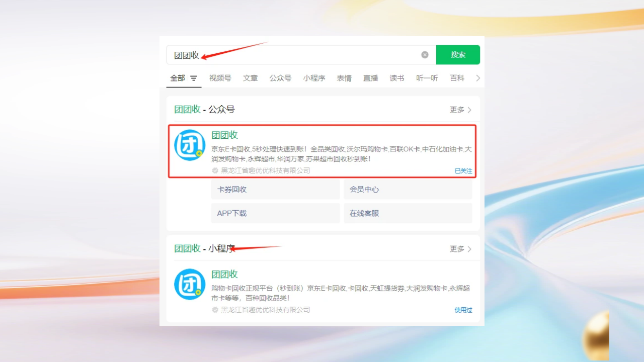Open the 团团收 公众号 title link

[x=224, y=135]
